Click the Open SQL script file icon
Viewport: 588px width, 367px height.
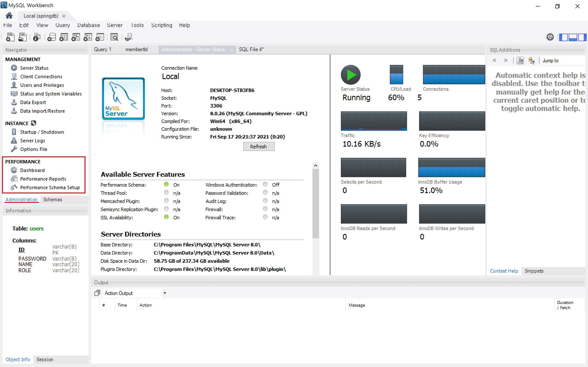click(x=23, y=37)
